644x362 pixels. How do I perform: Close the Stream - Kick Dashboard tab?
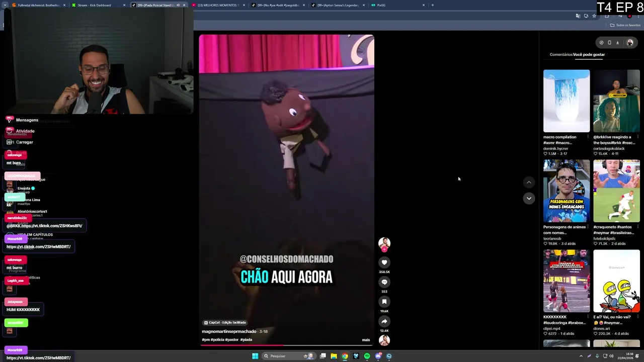(124, 5)
